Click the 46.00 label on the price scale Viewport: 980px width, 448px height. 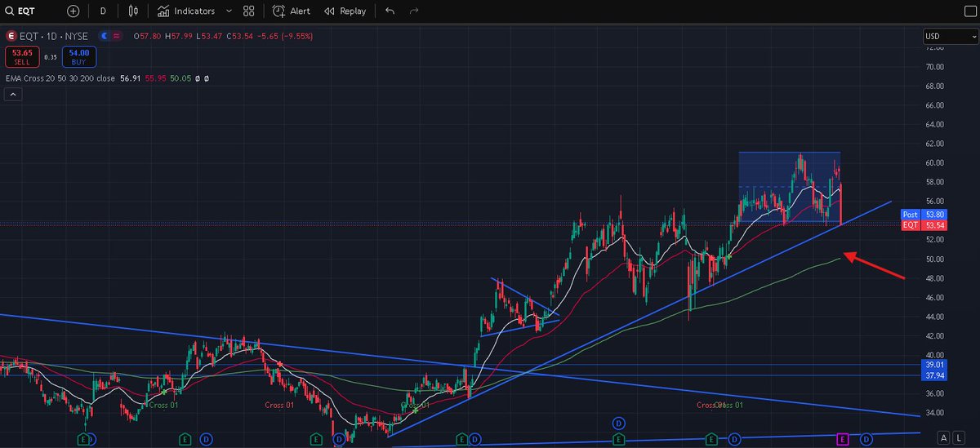click(934, 298)
